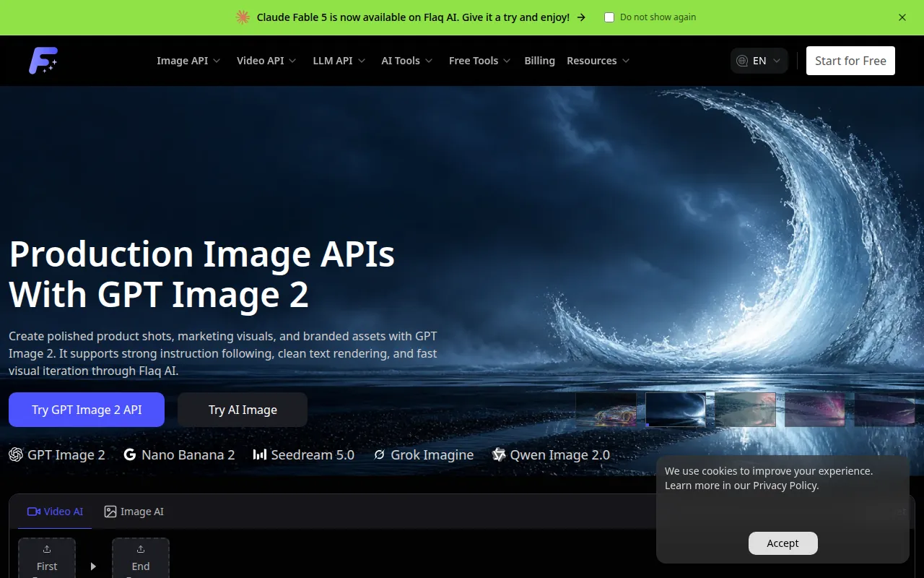924x578 pixels.
Task: Click the Qwen Image 2.0 icon
Action: pos(499,454)
